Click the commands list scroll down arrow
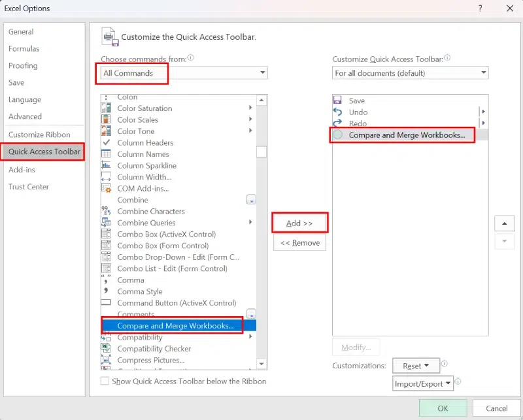523x420 pixels. coord(261,364)
